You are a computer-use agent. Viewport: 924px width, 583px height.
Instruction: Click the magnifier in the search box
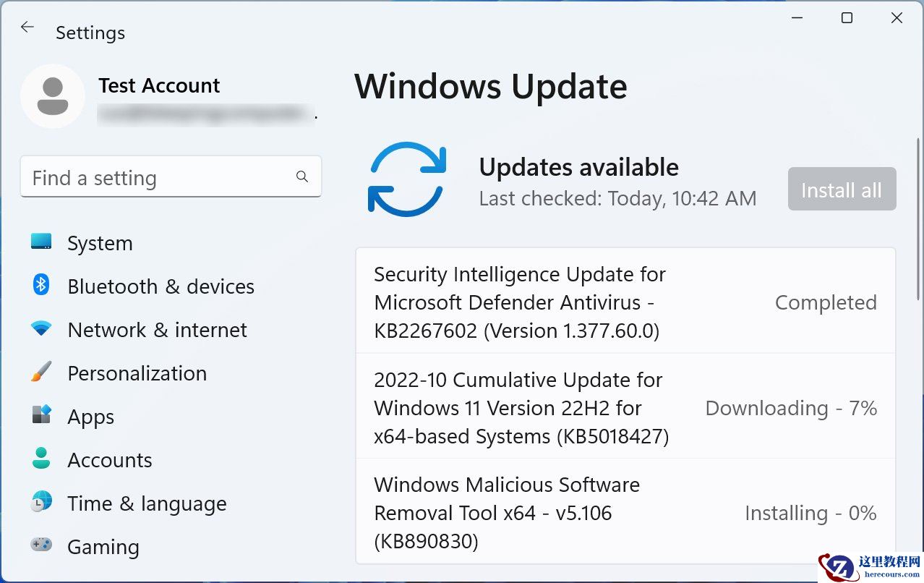301,176
